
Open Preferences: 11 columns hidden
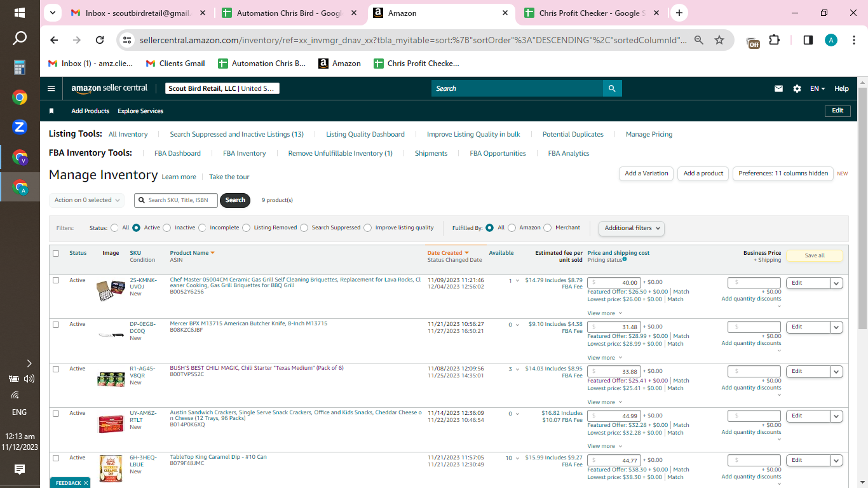coord(783,173)
